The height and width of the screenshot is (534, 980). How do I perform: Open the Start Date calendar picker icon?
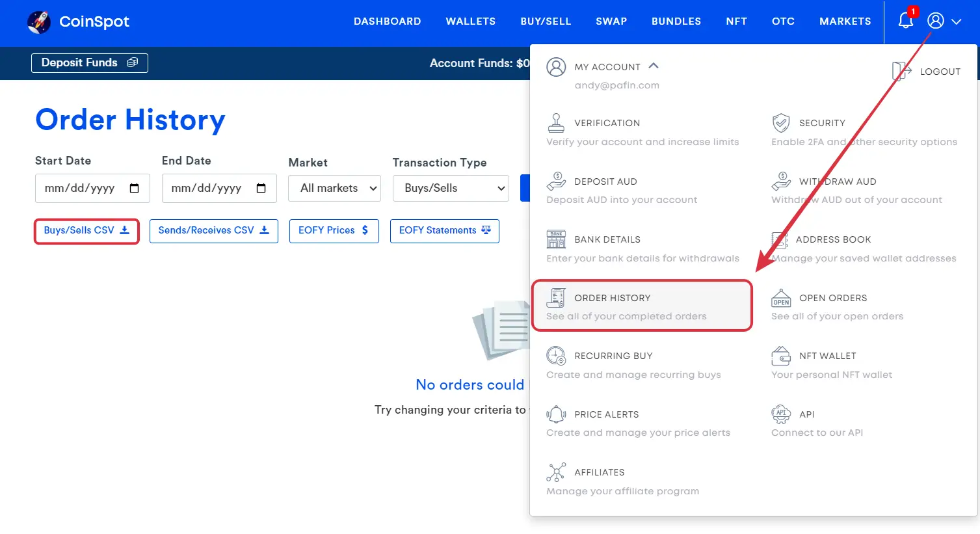(135, 188)
